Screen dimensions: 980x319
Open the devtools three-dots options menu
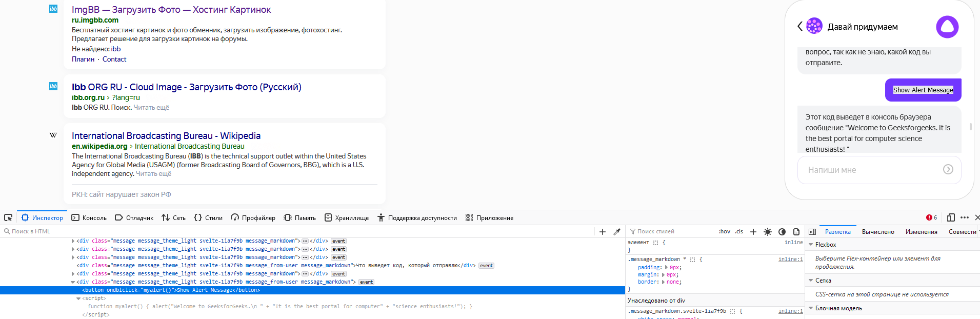[965, 217]
